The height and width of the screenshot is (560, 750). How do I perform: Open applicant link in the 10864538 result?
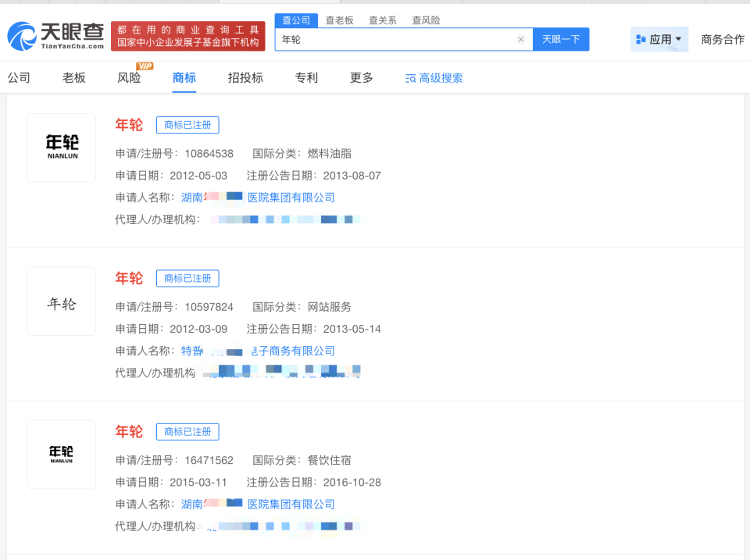tap(258, 198)
